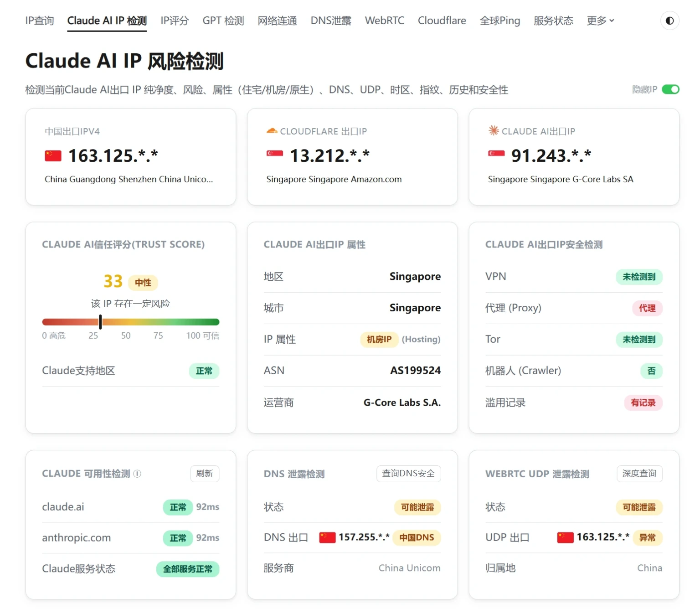
Task: Select the 网络连通 tab
Action: tap(277, 21)
